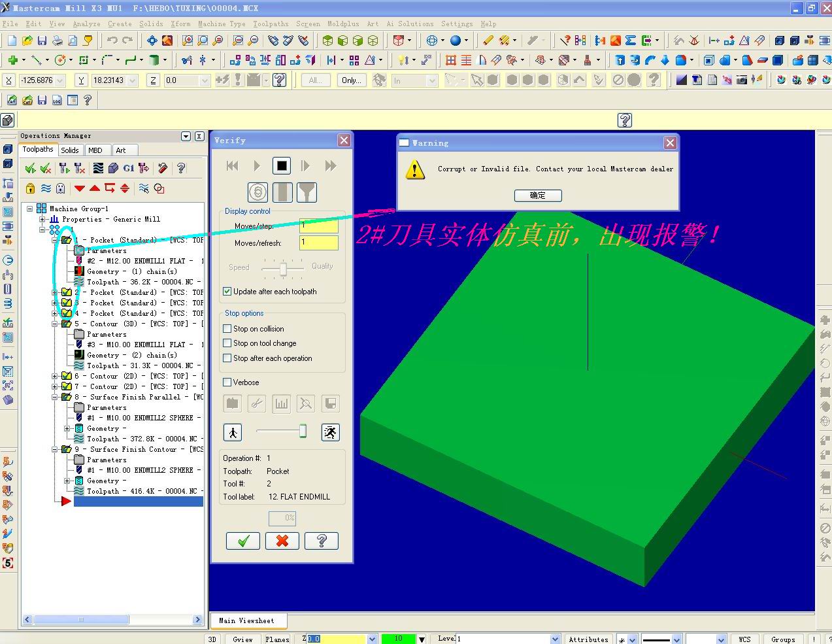Click the Save diskette icon in main toolbar

[42, 41]
